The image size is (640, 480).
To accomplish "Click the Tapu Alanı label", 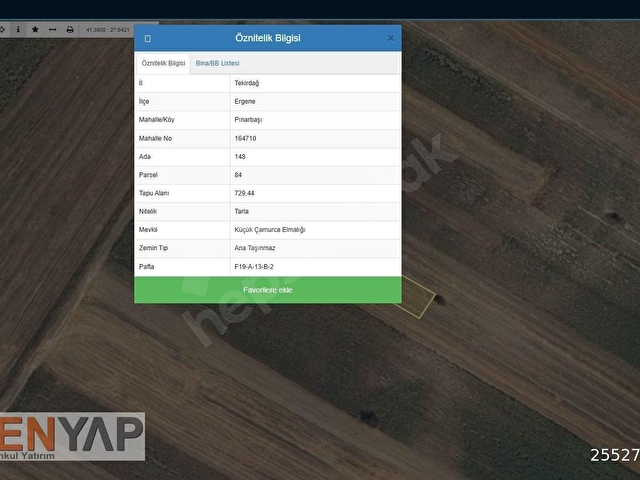I will pos(154,193).
